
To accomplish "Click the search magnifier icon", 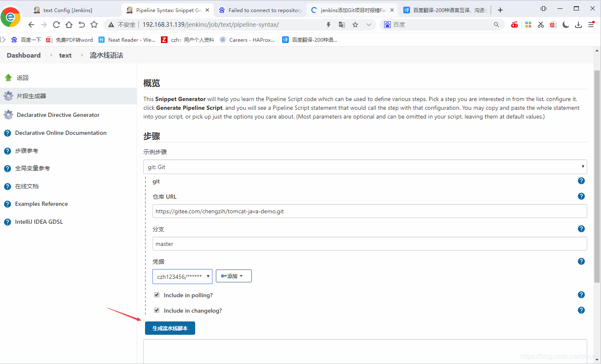I will click(497, 25).
